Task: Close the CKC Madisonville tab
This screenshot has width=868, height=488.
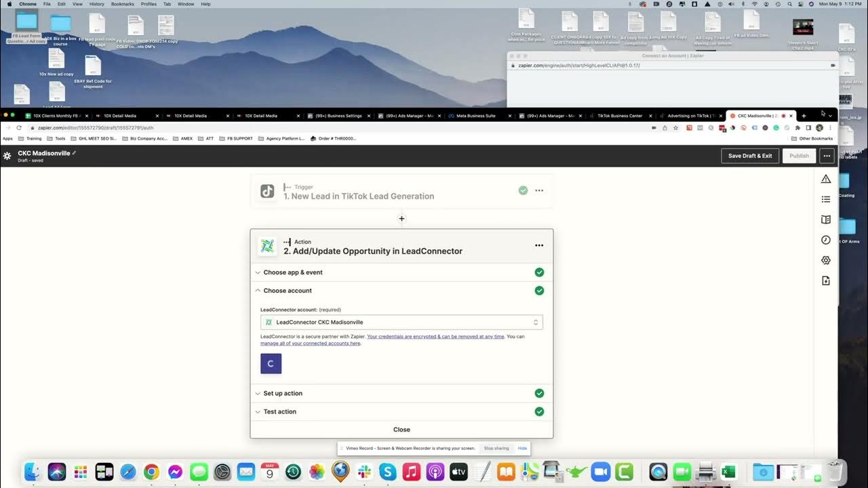Action: click(791, 116)
